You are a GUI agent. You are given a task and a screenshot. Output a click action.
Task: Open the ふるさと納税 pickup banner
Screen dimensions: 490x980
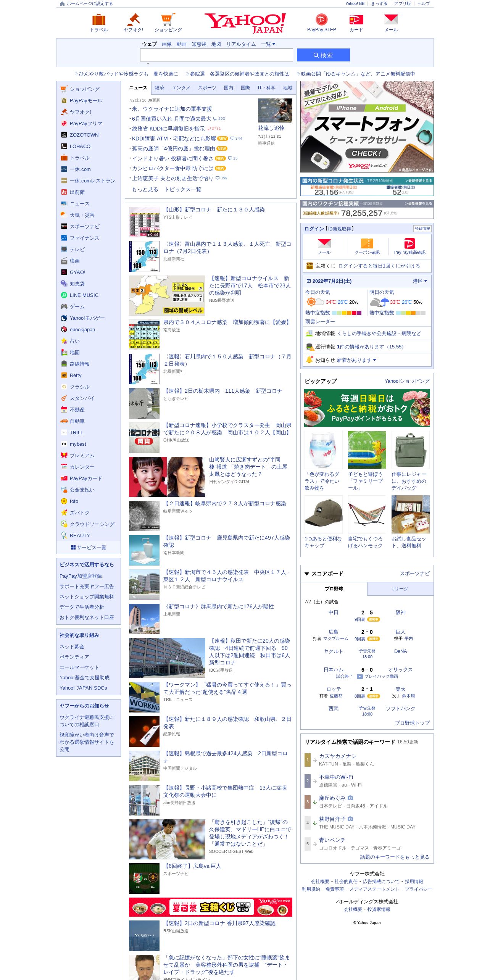pyautogui.click(x=367, y=408)
